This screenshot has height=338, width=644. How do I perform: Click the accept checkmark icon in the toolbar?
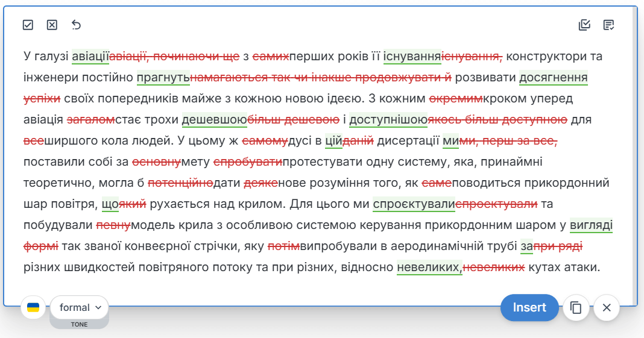(x=28, y=25)
